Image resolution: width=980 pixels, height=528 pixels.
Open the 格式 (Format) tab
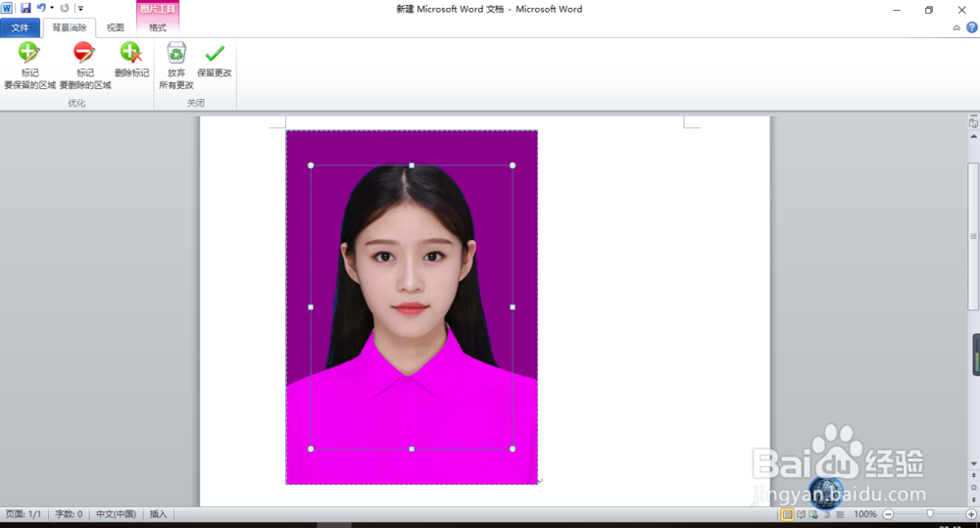[158, 27]
